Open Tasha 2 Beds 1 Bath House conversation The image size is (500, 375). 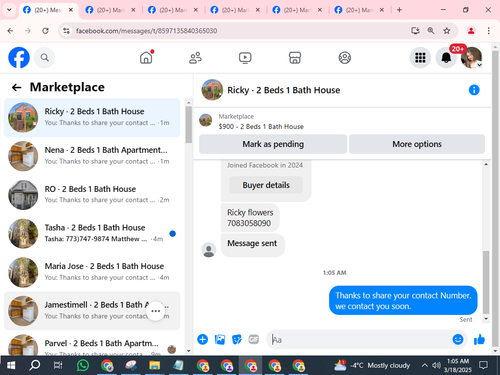click(92, 233)
